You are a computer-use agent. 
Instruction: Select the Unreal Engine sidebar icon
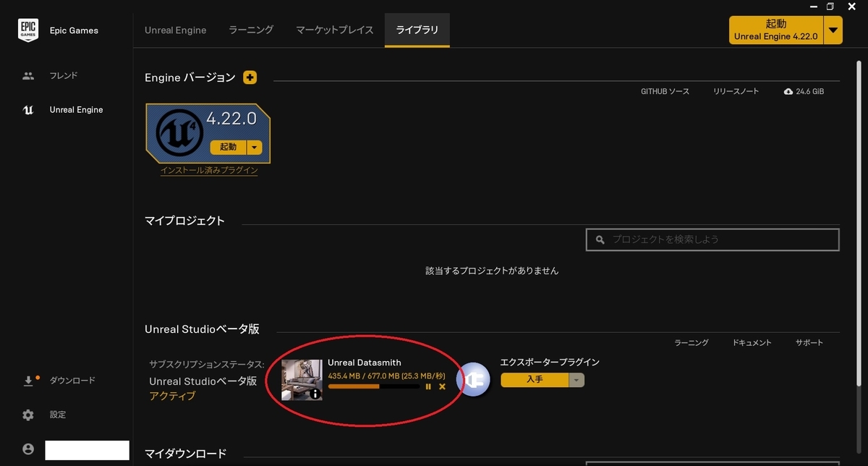[x=27, y=109]
